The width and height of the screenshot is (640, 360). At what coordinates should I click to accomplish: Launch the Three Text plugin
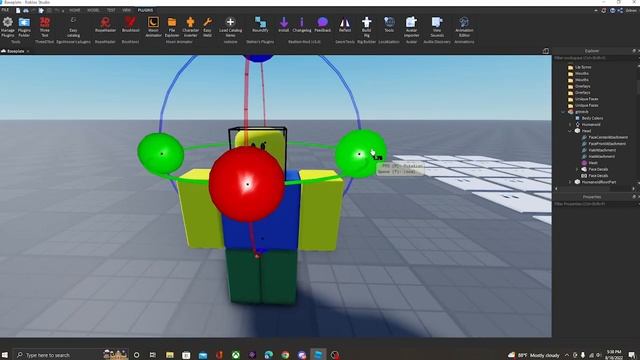pos(44,27)
